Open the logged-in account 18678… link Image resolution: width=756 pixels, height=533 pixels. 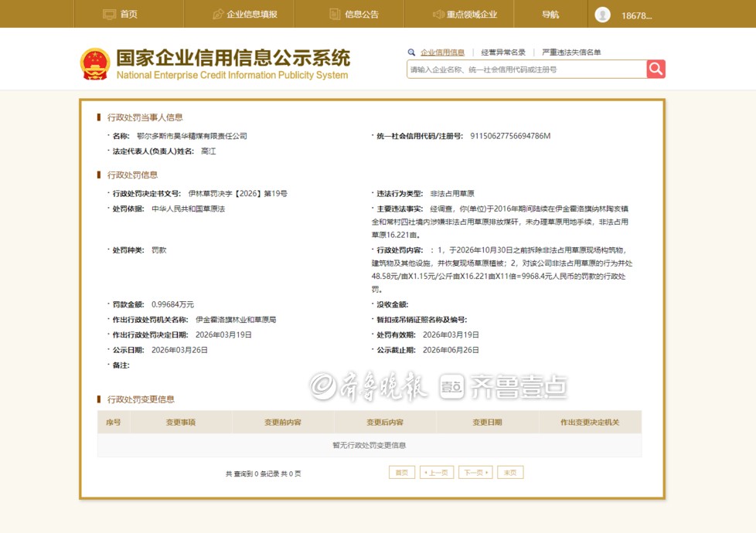click(637, 15)
